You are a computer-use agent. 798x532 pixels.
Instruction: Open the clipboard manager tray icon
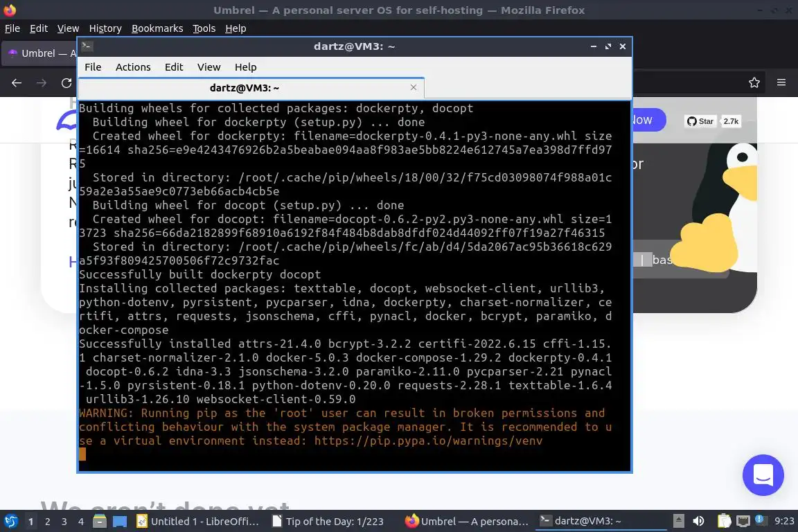724,521
